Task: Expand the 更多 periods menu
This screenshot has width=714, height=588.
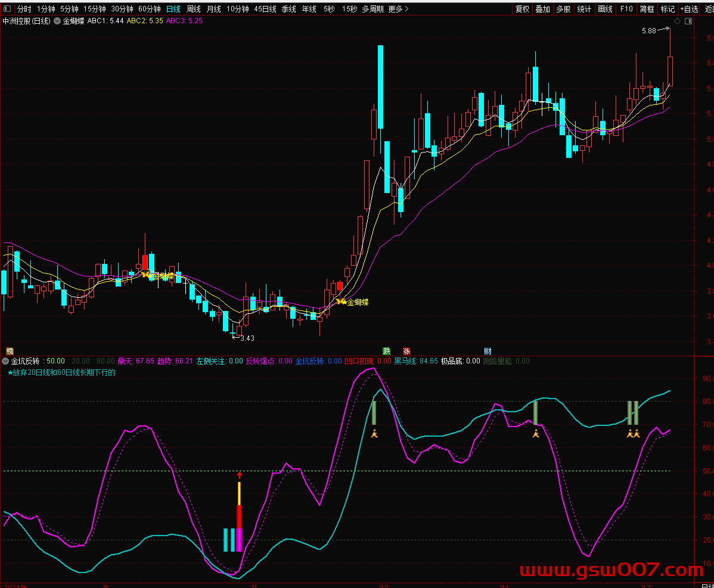Action: (399, 9)
